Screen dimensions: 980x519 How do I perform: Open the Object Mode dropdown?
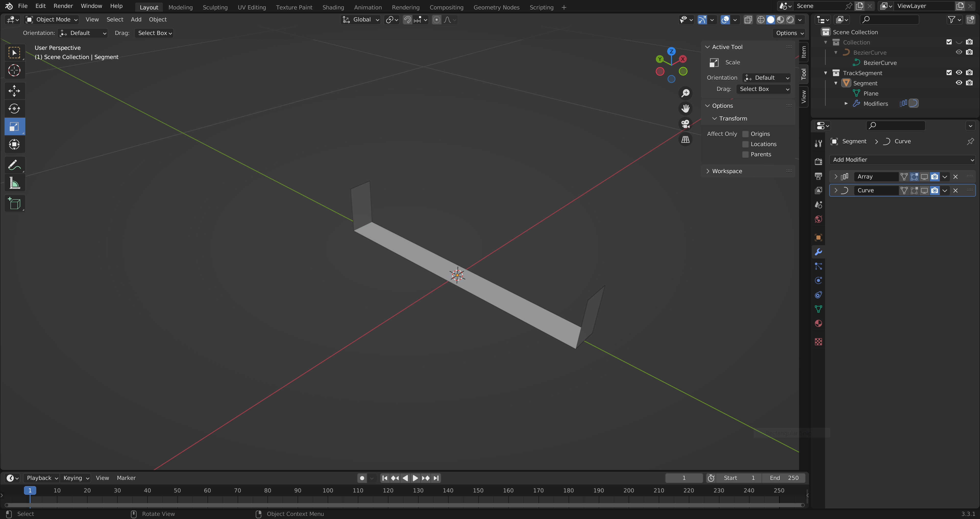click(51, 19)
